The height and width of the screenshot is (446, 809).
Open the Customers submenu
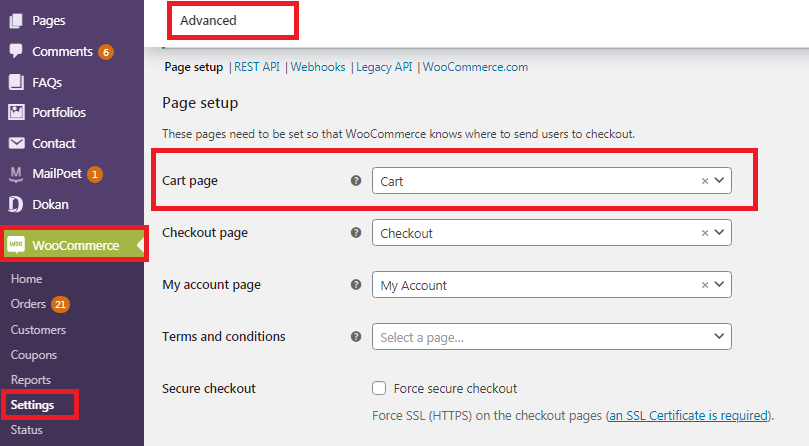38,330
